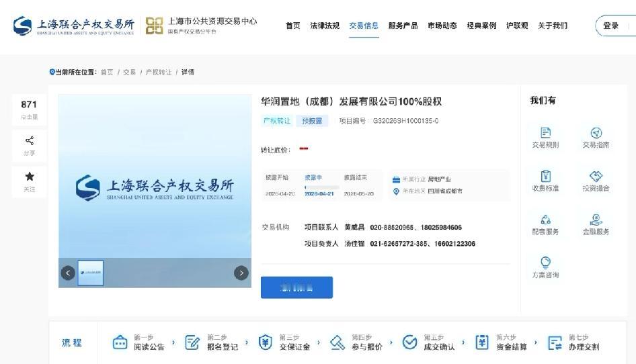Image resolution: width=636 pixels, height=364 pixels.
Task: Click the project title 华润置地（成都）发展有限公司100%股权
Action: click(351, 101)
